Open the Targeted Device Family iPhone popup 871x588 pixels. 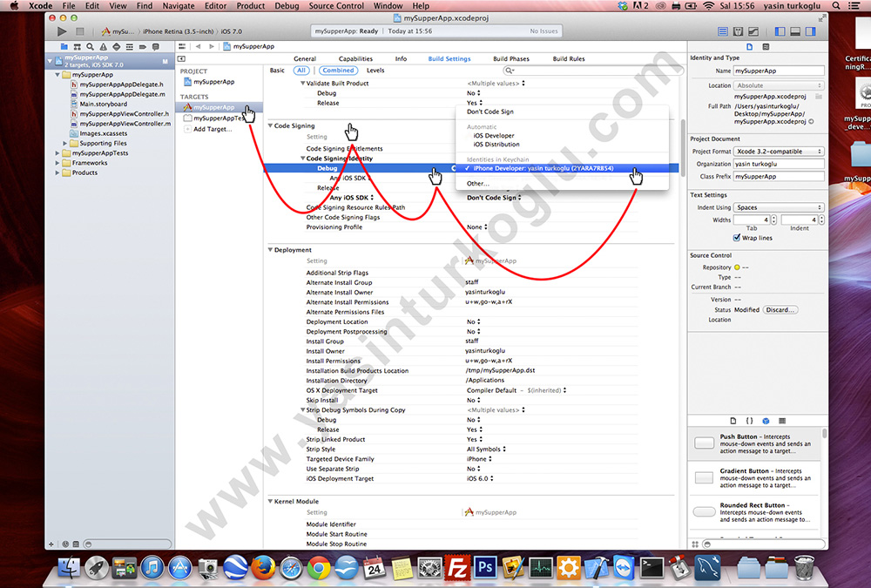pos(479,459)
